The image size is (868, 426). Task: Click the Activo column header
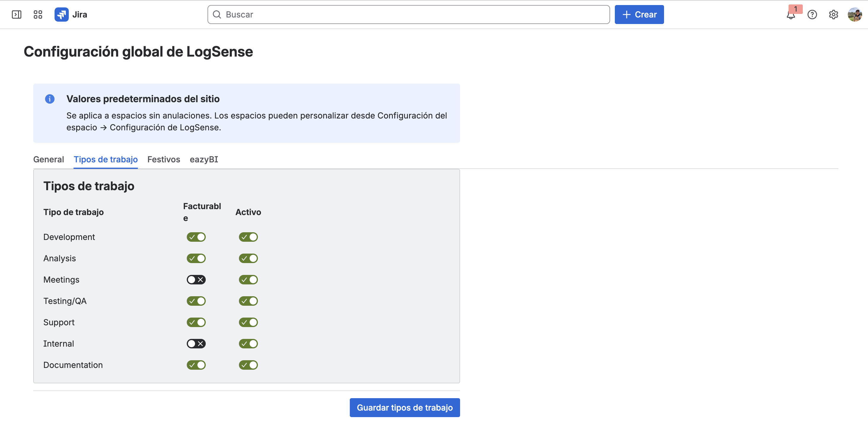248,212
